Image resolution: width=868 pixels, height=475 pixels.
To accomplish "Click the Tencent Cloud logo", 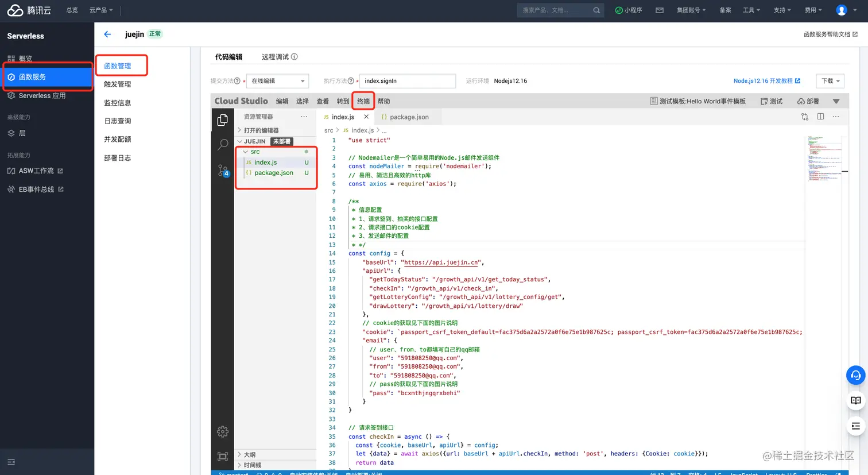I will (x=29, y=10).
